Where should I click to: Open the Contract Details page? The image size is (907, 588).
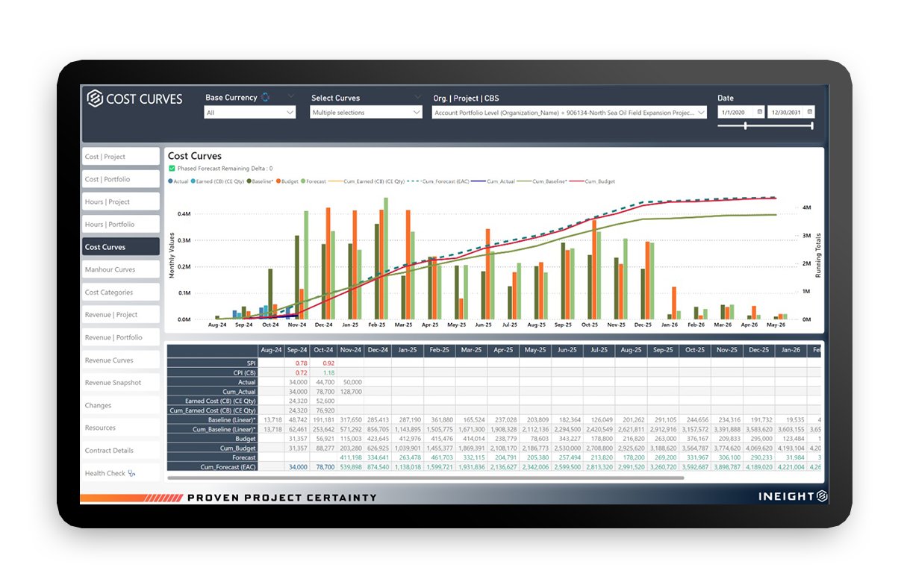pos(121,451)
